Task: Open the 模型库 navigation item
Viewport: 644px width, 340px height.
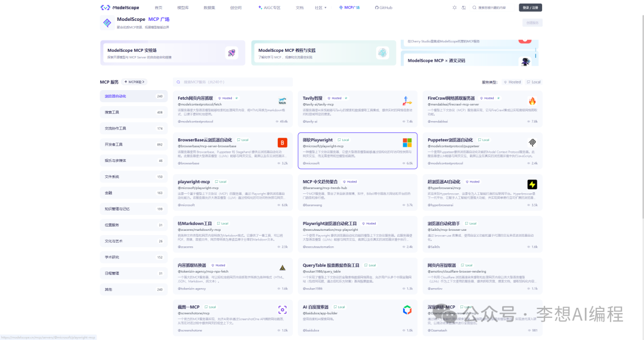Action: coord(183,7)
